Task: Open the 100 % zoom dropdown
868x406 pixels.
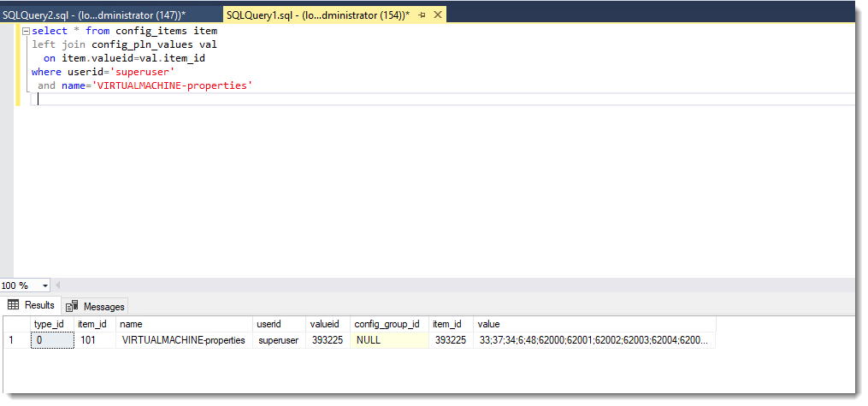Action: (x=45, y=286)
